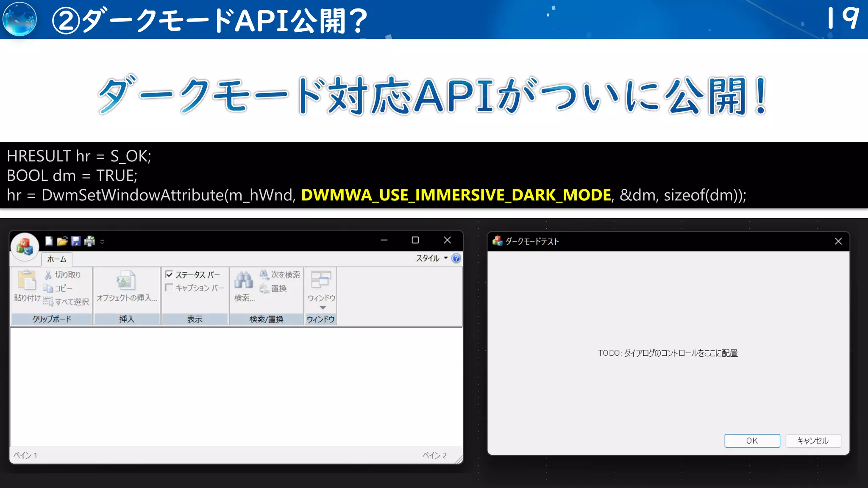Click 置換 replace command

[273, 288]
